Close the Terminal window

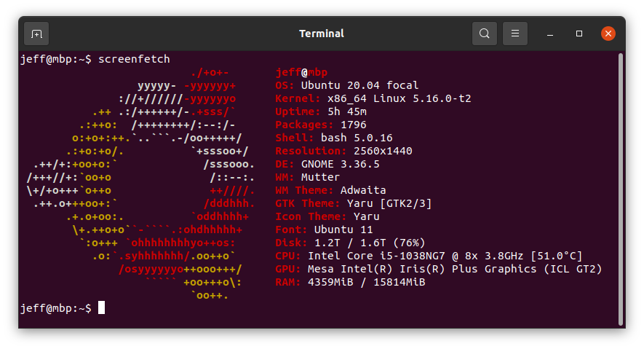[608, 34]
